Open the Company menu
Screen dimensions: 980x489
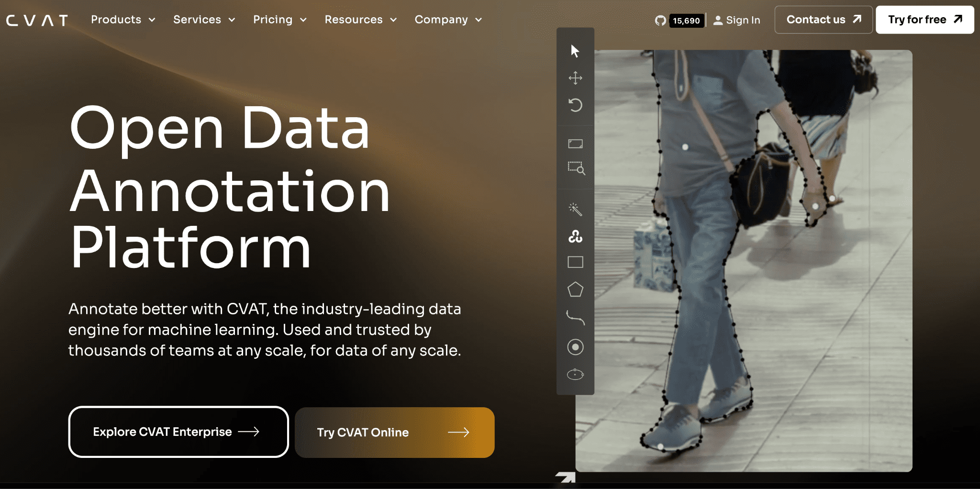(x=448, y=20)
